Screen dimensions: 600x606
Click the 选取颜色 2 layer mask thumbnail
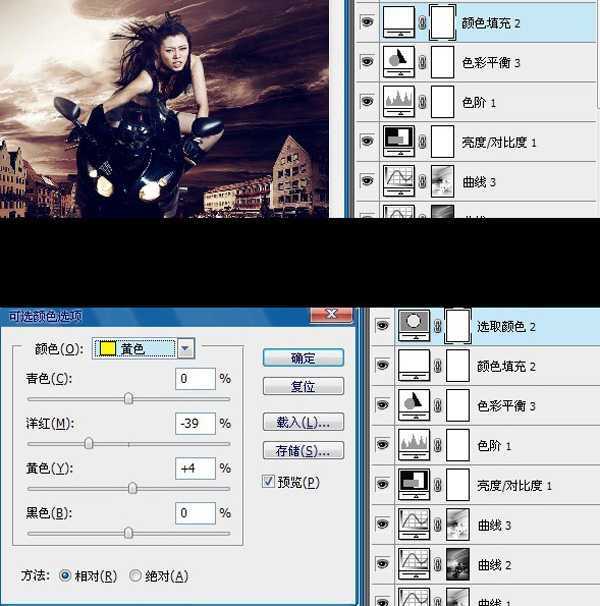[459, 325]
